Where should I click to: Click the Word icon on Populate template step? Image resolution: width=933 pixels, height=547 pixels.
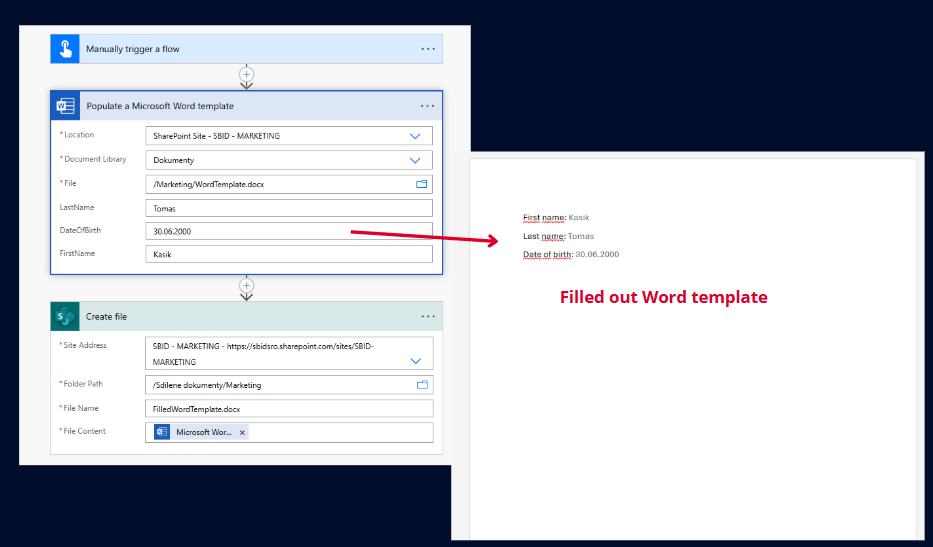(65, 106)
